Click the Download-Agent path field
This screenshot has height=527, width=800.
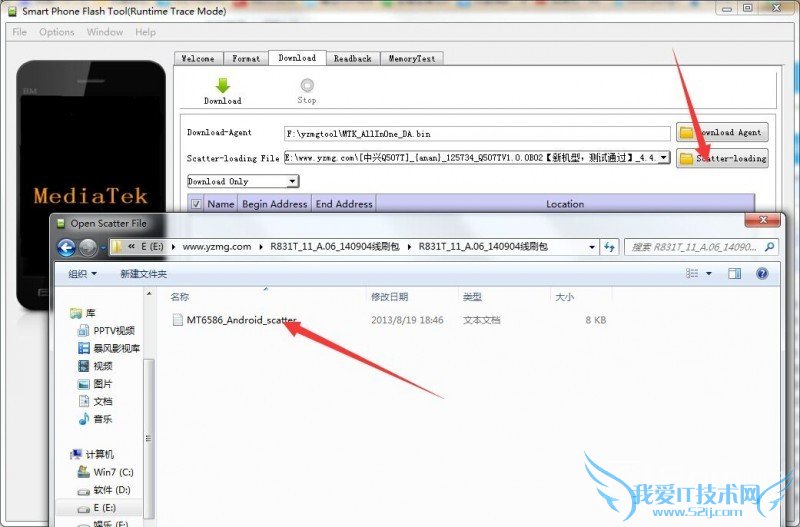click(477, 134)
